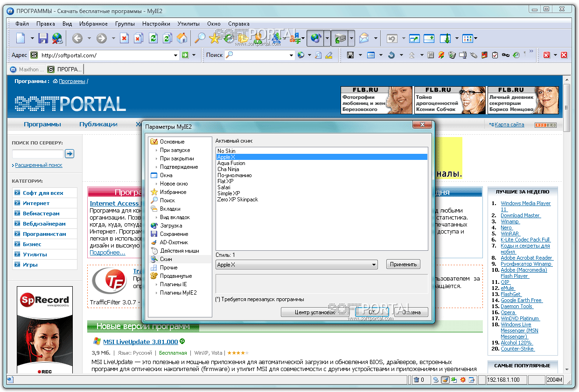Expand the toolbar overflow chevron »
579x392 pixels.
(x=531, y=52)
